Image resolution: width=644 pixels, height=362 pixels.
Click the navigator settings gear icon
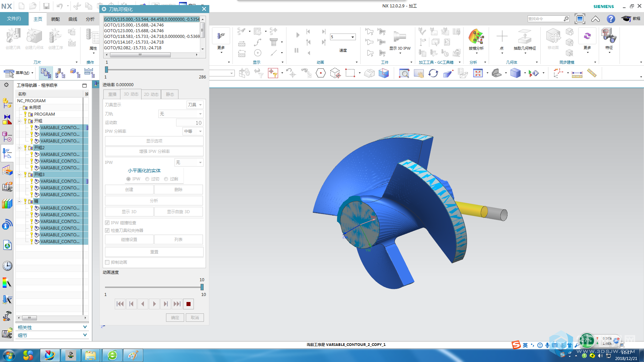point(6,85)
